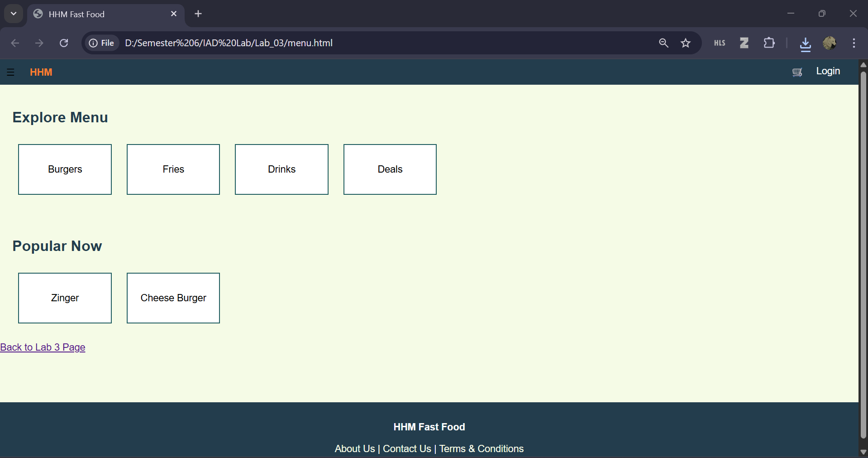Click the scrollbar down arrow
868x458 pixels.
[863, 452]
